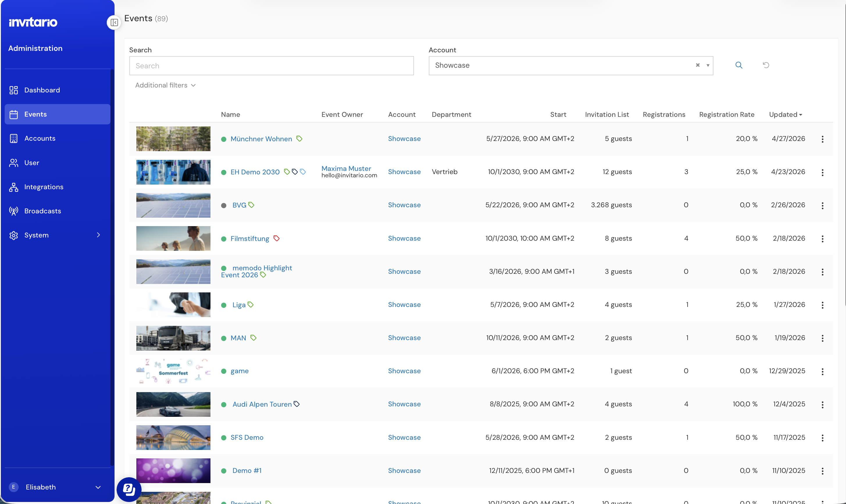
Task: Click the Elisabeth avatar badge
Action: pyautogui.click(x=14, y=487)
